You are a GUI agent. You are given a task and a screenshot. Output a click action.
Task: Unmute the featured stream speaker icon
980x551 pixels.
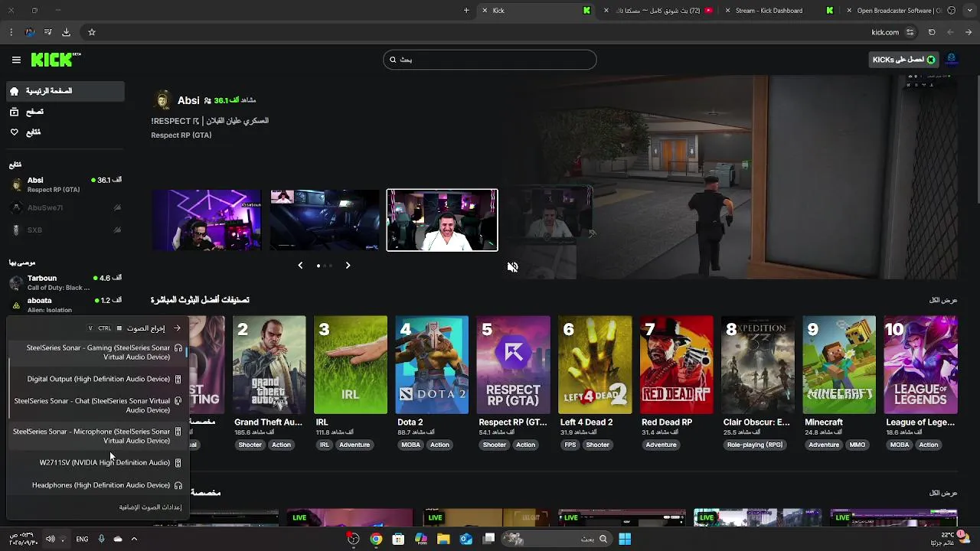[512, 267]
